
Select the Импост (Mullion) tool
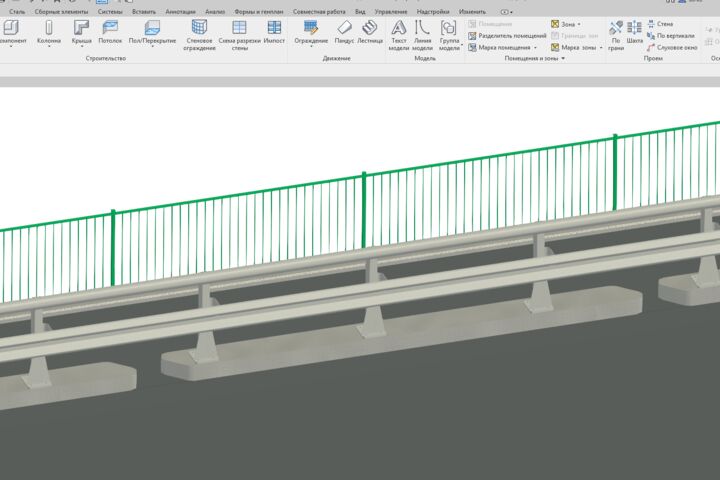274,32
